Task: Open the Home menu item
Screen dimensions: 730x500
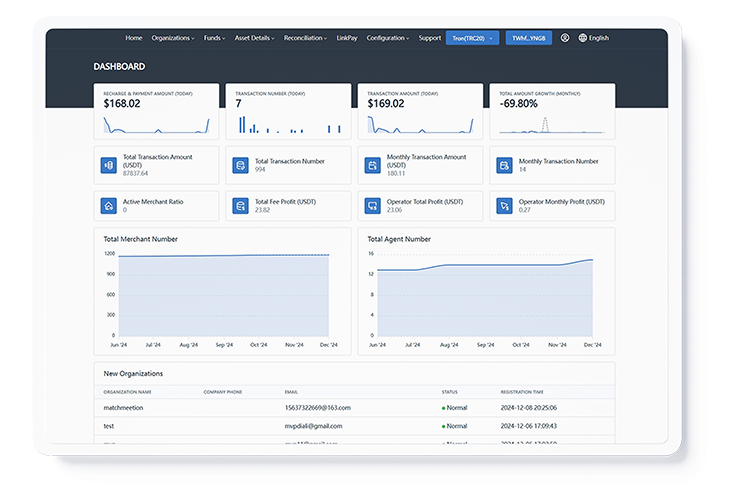Action: point(134,38)
